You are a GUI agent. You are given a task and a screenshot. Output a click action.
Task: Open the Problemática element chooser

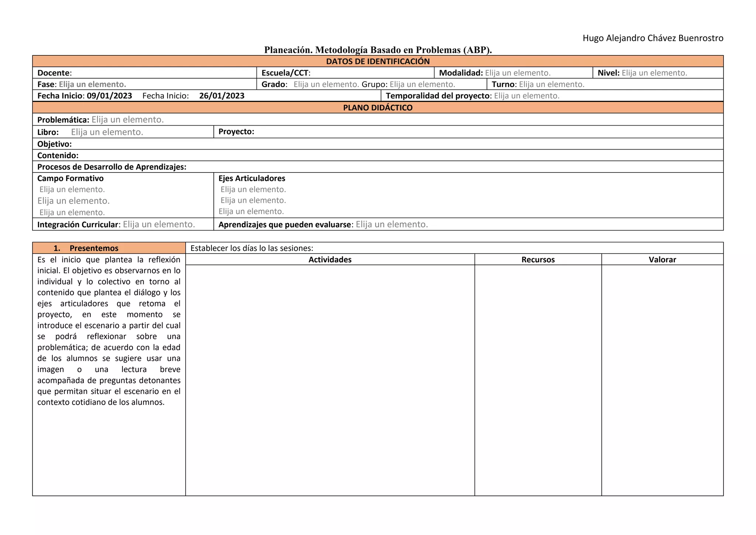pos(128,119)
